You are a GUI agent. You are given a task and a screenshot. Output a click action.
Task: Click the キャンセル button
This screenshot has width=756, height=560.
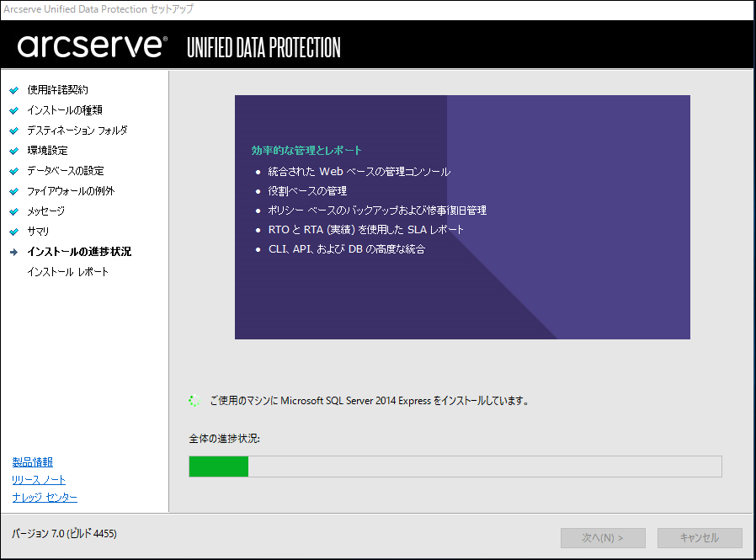click(x=700, y=538)
